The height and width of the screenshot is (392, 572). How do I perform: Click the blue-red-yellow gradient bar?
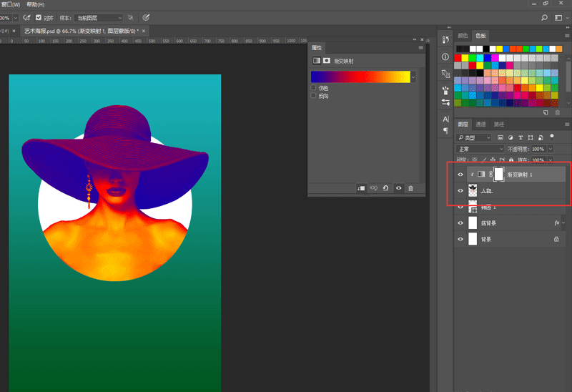pos(360,77)
